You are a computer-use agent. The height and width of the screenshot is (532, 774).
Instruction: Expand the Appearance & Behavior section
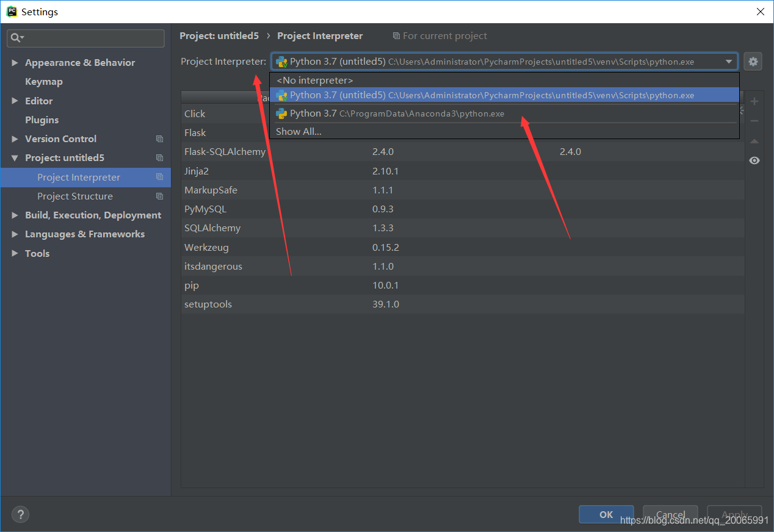pyautogui.click(x=15, y=63)
